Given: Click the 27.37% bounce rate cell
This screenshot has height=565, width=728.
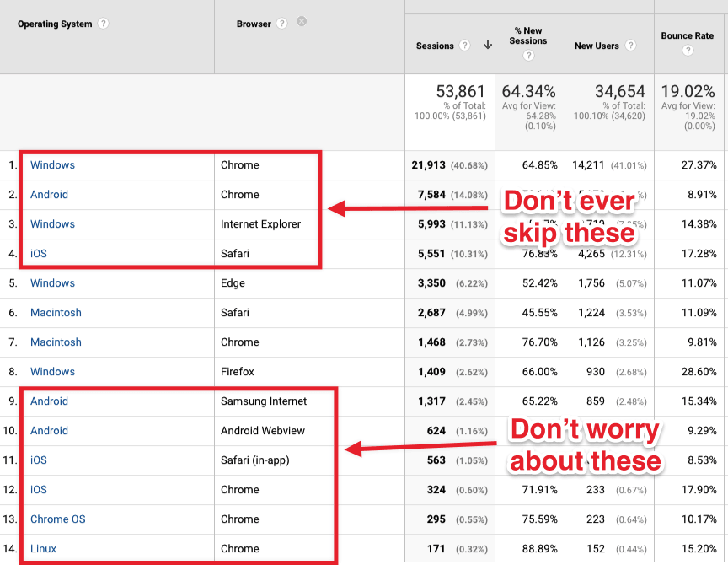Looking at the screenshot, I should pyautogui.click(x=699, y=165).
